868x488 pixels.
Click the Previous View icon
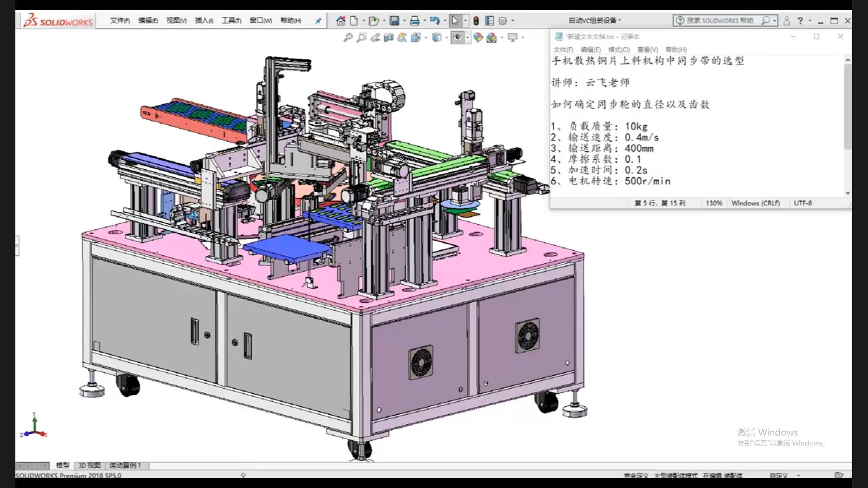tap(375, 38)
